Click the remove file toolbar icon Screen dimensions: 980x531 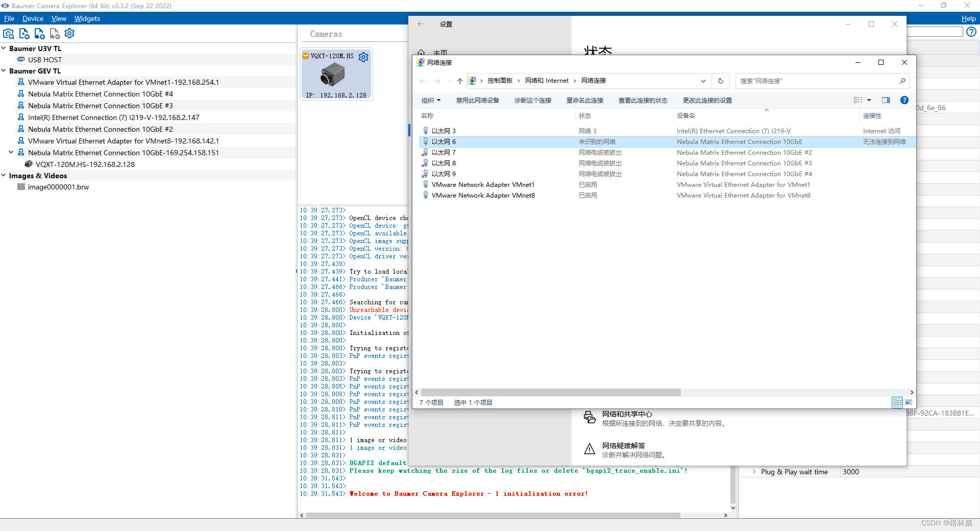point(55,34)
